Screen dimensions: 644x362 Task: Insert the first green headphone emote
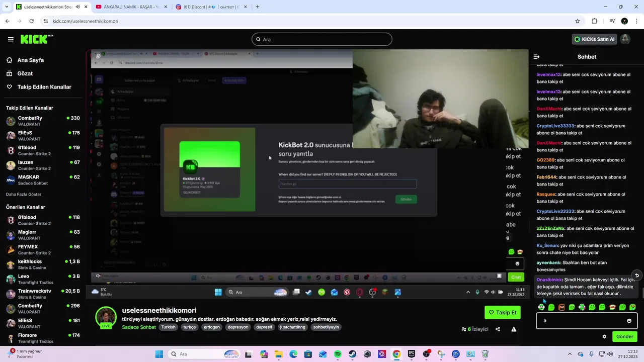541,307
